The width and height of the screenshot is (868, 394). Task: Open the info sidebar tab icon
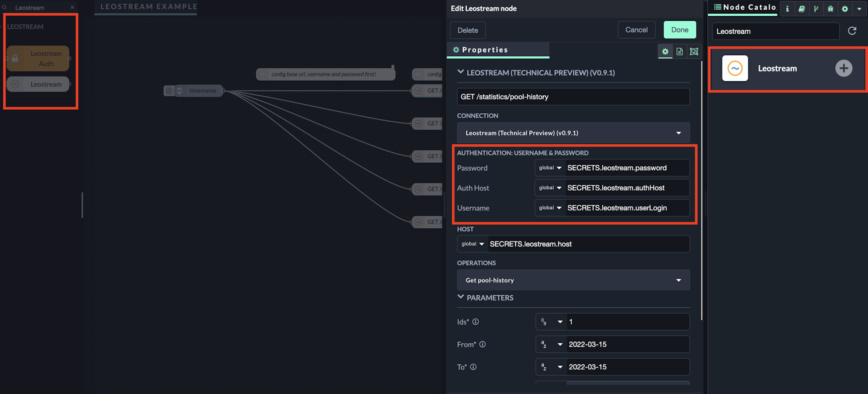pyautogui.click(x=787, y=9)
